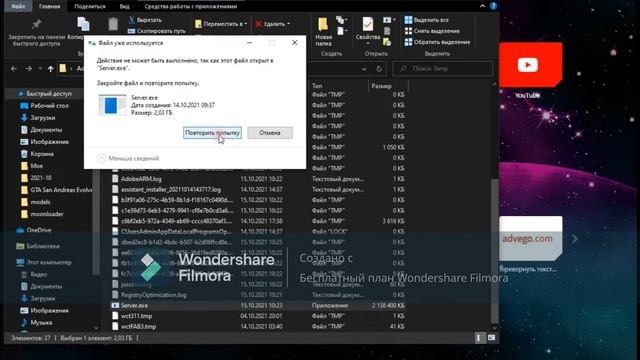Image resolution: width=640 pixels, height=360 pixels.
Task: Select Быстрый доступ in navigation pane
Action: click(49, 93)
